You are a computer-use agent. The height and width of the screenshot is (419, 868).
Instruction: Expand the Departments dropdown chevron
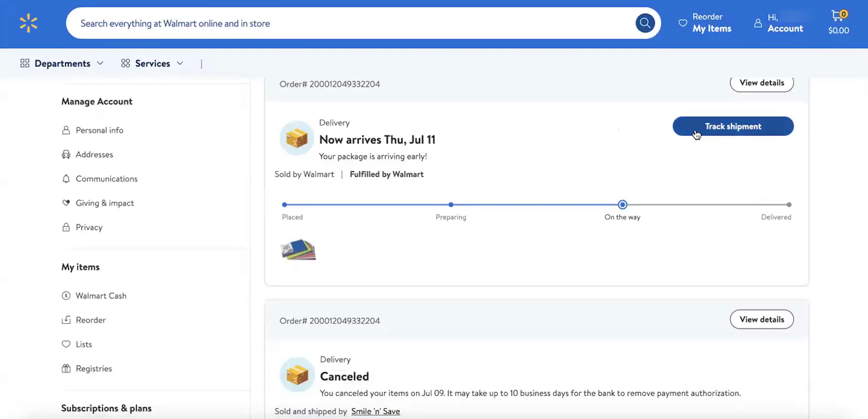coord(100,63)
